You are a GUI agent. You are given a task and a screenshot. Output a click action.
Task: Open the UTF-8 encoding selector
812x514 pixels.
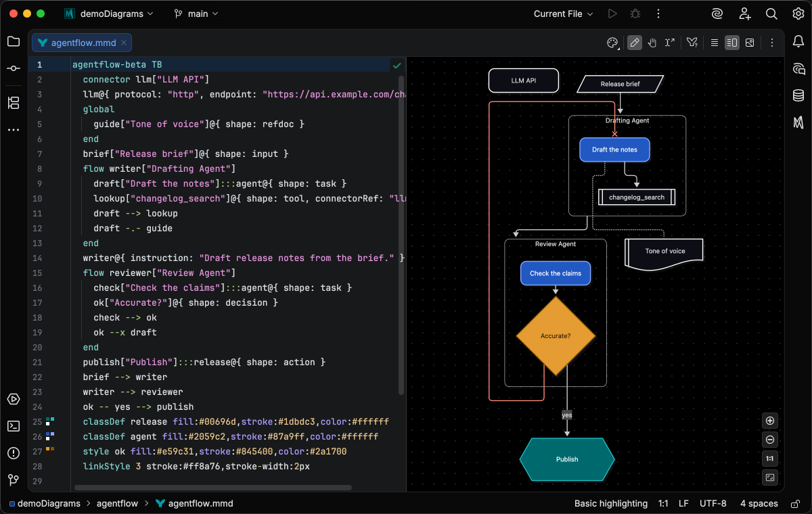(x=713, y=503)
